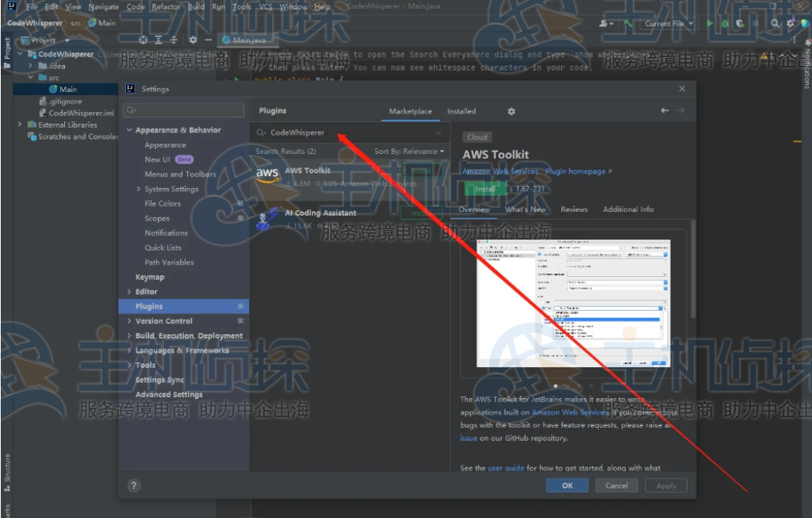
Task: Select Plugins in the settings tree
Action: (x=183, y=306)
